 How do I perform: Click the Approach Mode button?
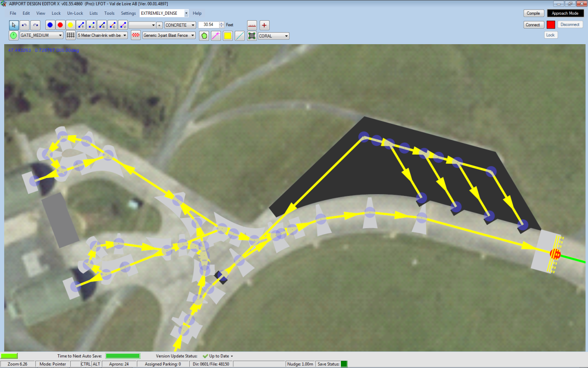click(x=565, y=13)
